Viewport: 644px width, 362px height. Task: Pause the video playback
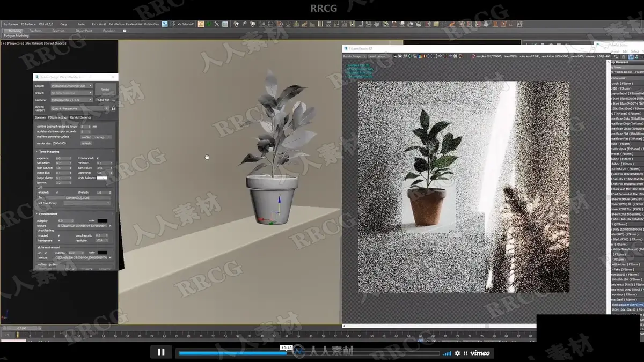point(161,352)
